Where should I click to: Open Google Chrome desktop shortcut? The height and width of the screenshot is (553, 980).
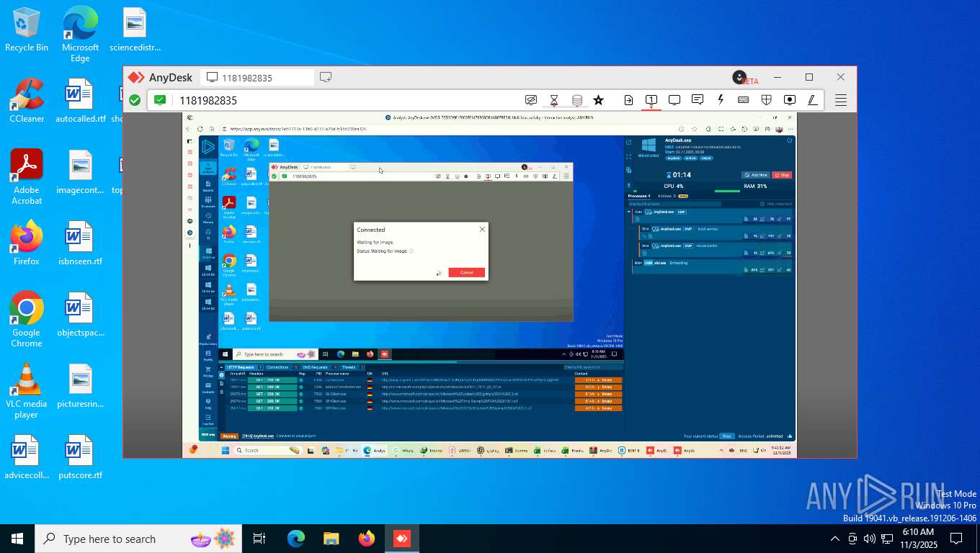27,320
